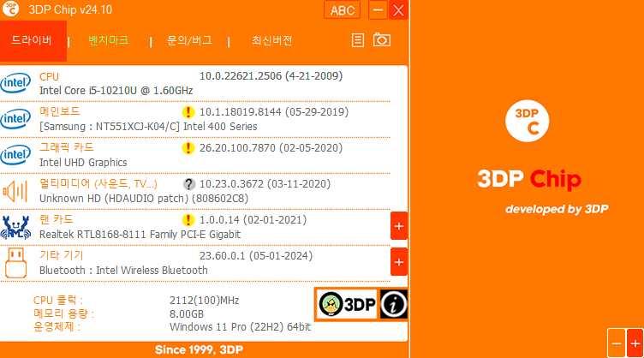Click the question mark icon in 멀티미디어 row

[x=189, y=184]
